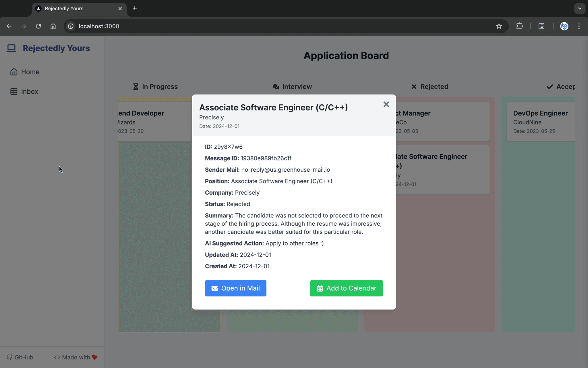Go back to previous page
The height and width of the screenshot is (368, 588).
click(x=9, y=26)
